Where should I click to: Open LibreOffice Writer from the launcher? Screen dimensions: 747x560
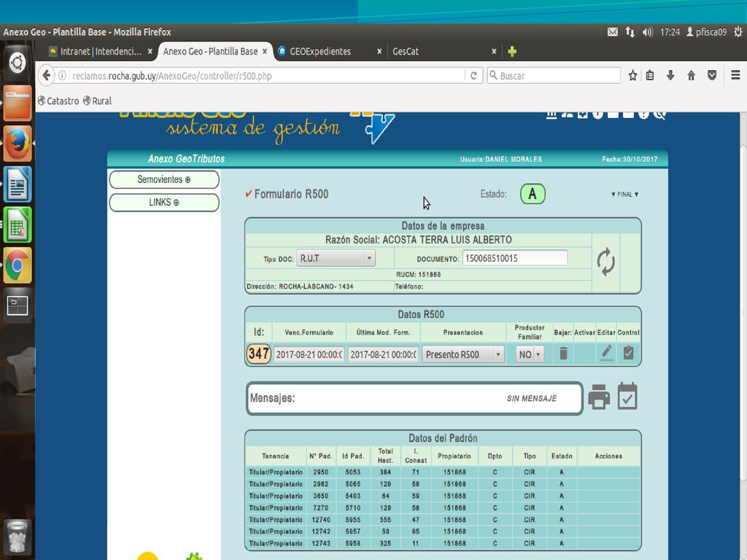[x=18, y=184]
